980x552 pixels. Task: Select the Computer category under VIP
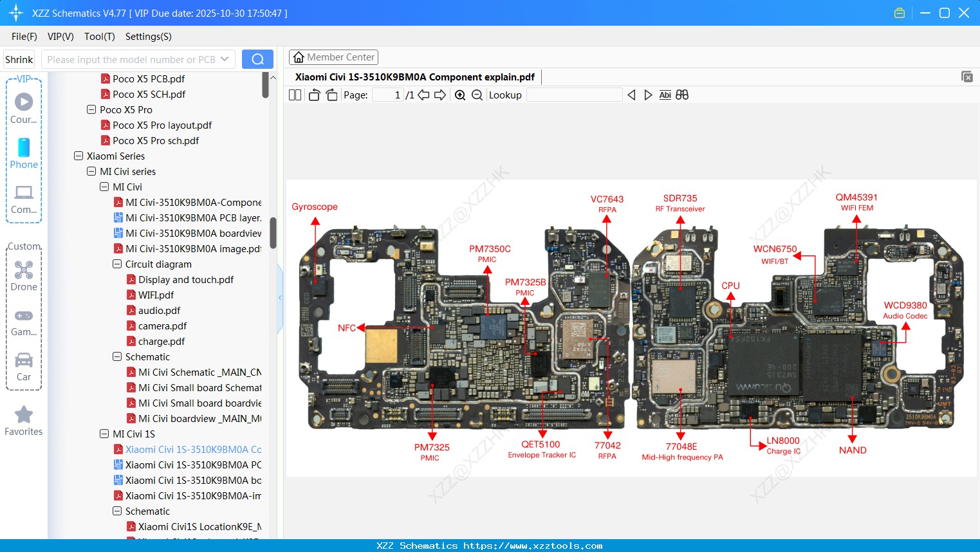coord(24,199)
